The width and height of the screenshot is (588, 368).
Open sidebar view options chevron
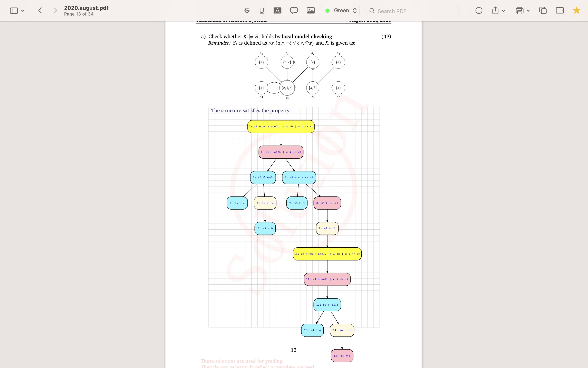point(23,11)
